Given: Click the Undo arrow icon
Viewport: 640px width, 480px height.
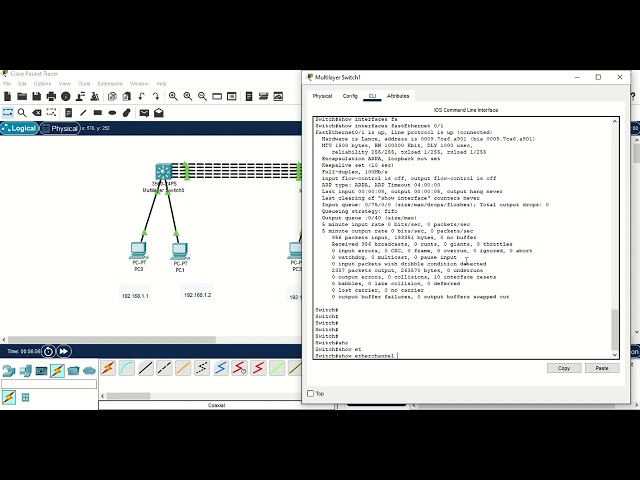Looking at the screenshot, I should (141, 96).
